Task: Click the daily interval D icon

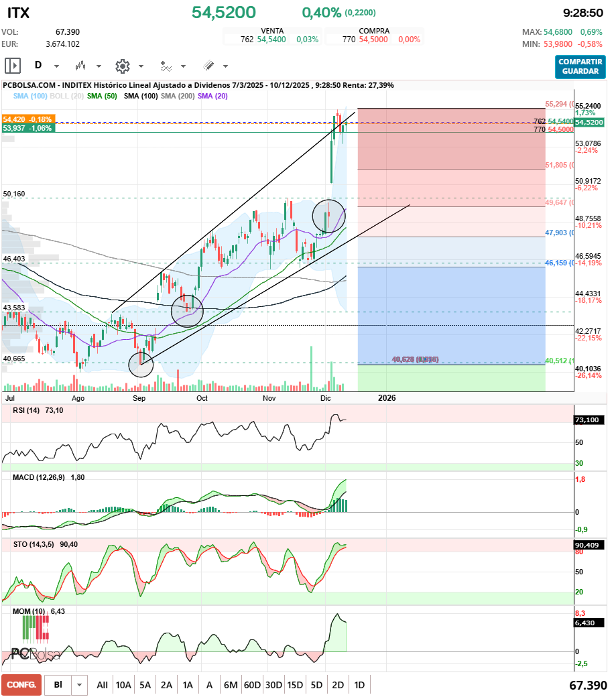Action: tap(38, 66)
